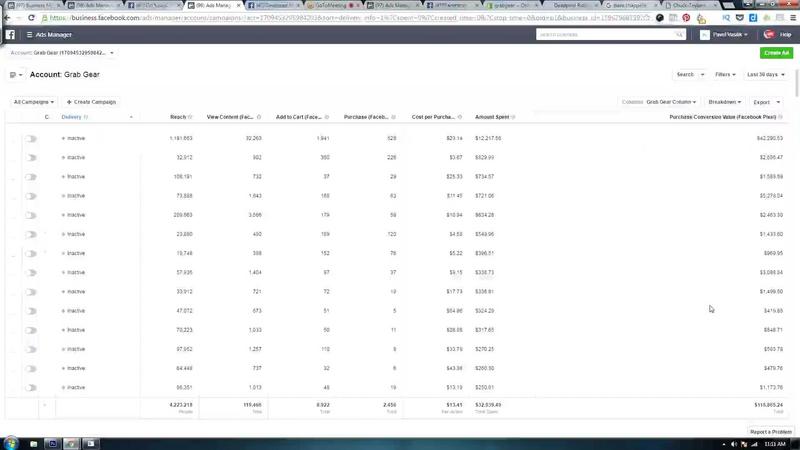This screenshot has width=800, height=450.
Task: Click the Facebook logo icon
Action: (x=10, y=35)
